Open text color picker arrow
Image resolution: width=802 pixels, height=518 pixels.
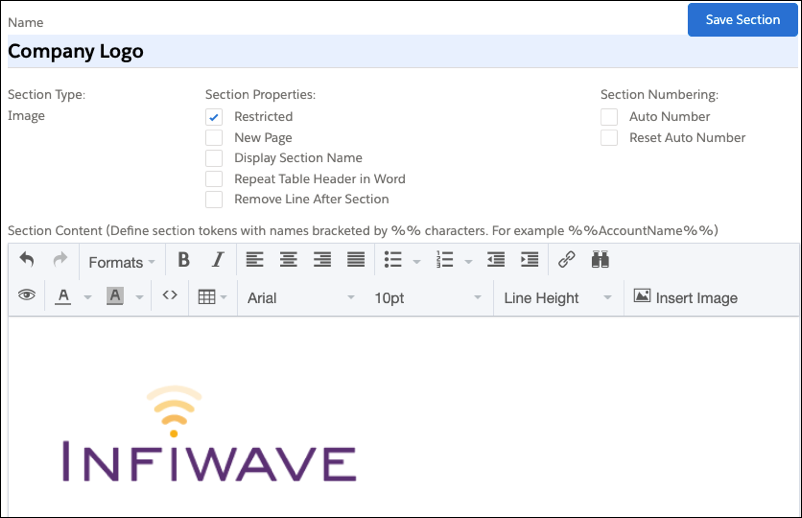click(87, 297)
